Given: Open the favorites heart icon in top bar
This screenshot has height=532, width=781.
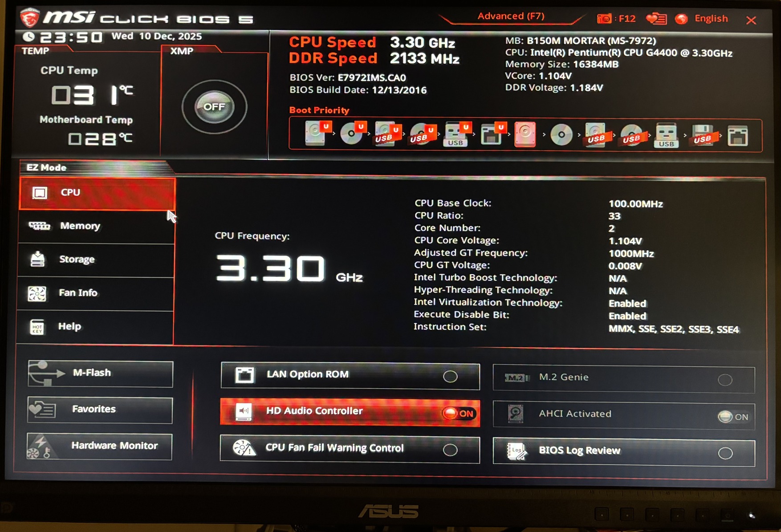Looking at the screenshot, I should tap(656, 19).
